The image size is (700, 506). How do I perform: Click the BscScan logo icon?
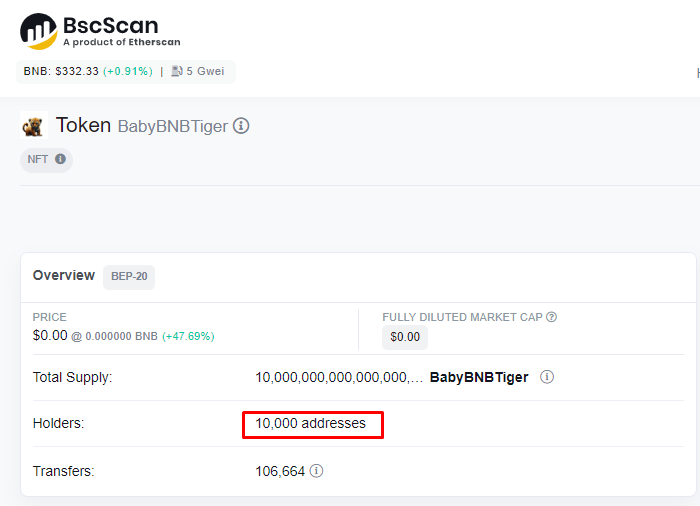coord(38,31)
